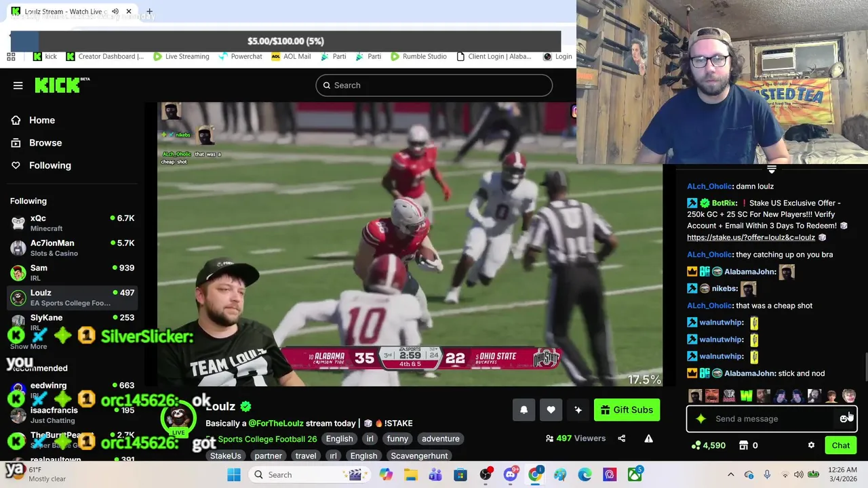Screen dimensions: 868x488
Task: Open Xbox app from taskbar
Action: (635, 474)
